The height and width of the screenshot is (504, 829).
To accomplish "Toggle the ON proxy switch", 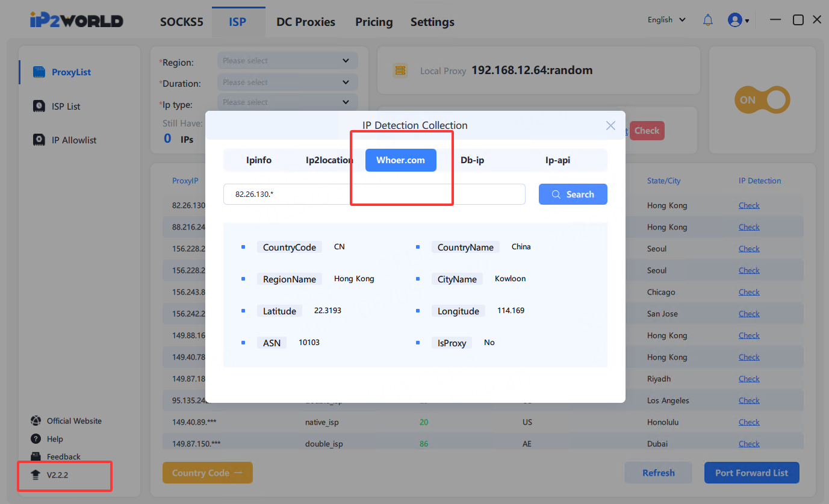I will (762, 100).
